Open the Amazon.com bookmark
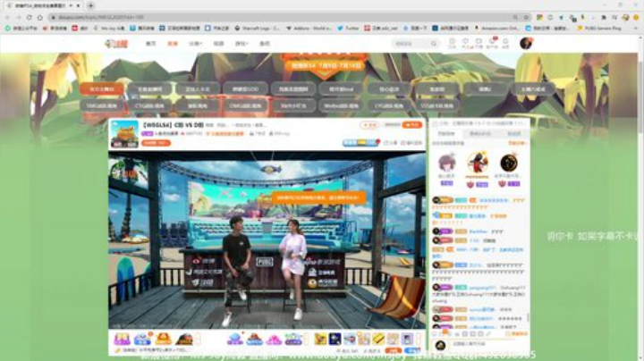Viewport: 644px width, 361px height. point(496,29)
